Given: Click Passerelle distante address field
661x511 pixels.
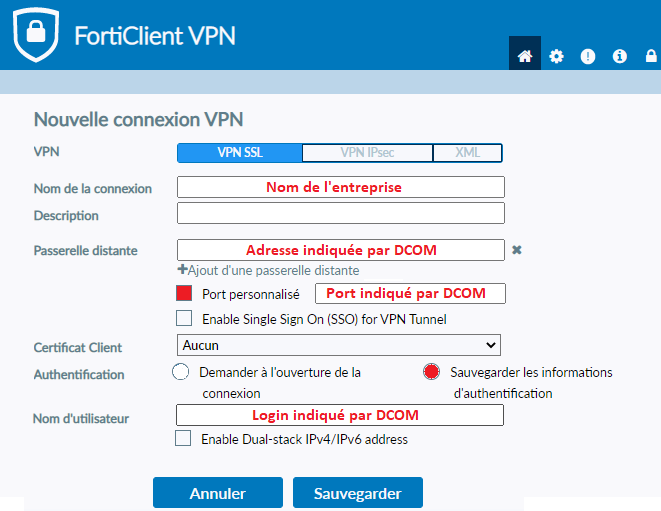Looking at the screenshot, I should coord(341,250).
